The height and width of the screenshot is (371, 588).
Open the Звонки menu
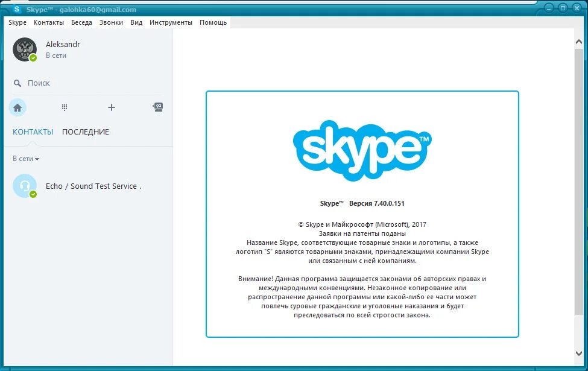[111, 22]
